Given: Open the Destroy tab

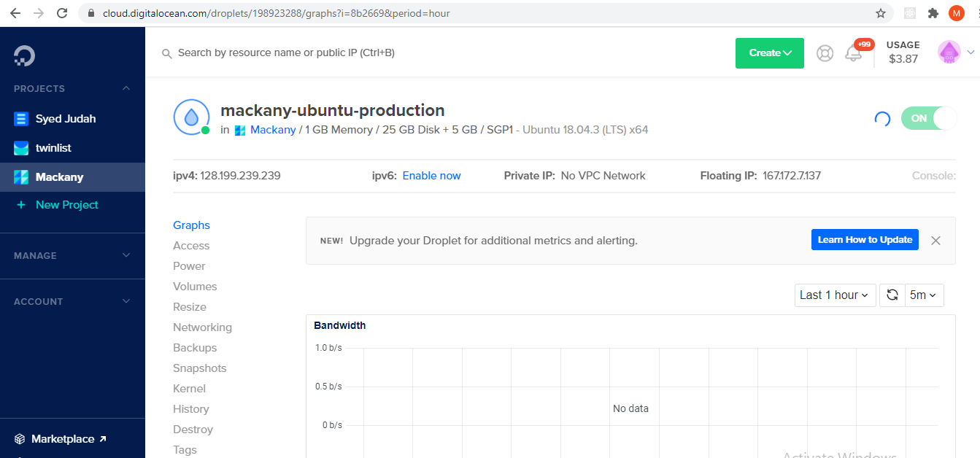Looking at the screenshot, I should [193, 430].
